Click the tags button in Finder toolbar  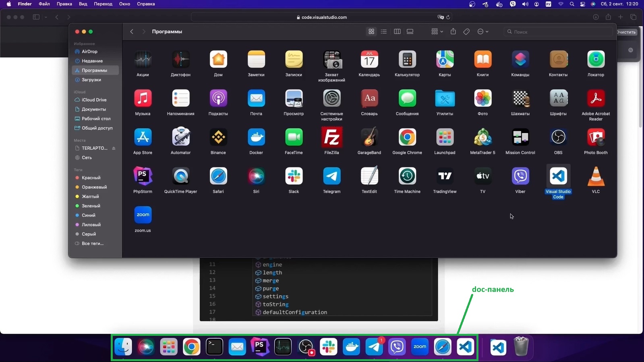(x=466, y=31)
